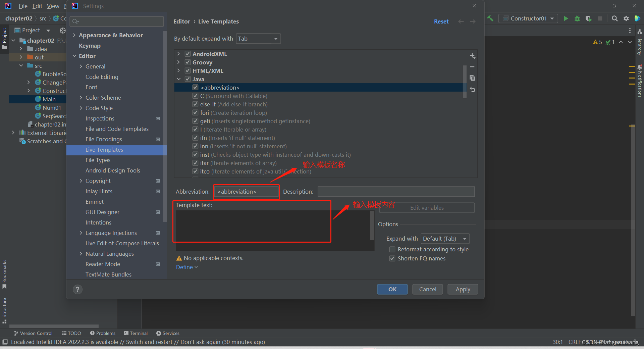
Task: Start debugging with the bug icon
Action: coord(577,18)
